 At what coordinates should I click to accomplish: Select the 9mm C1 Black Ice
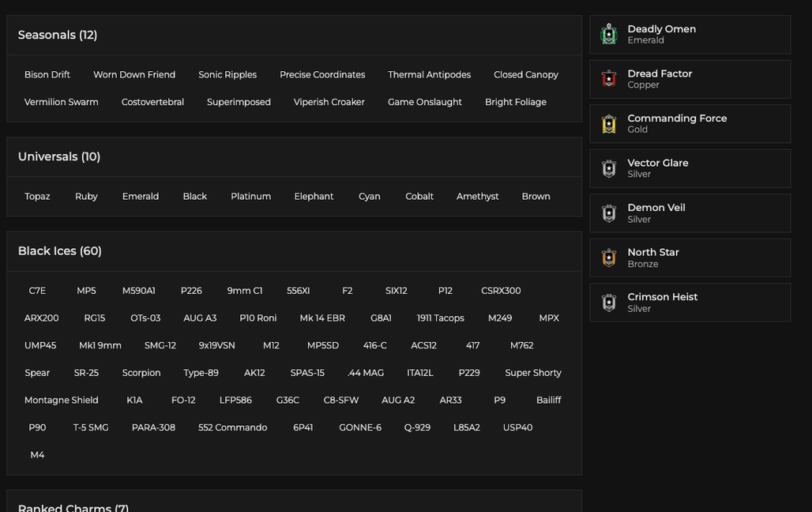[x=244, y=291]
